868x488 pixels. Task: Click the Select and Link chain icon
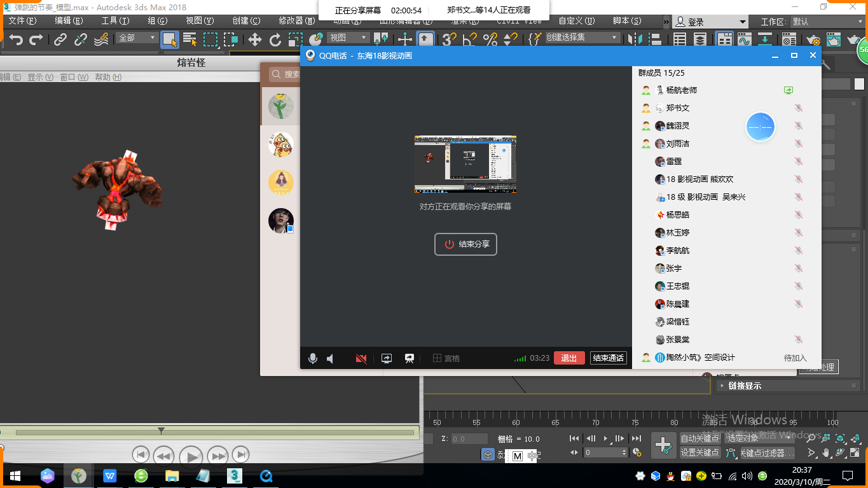coord(60,39)
